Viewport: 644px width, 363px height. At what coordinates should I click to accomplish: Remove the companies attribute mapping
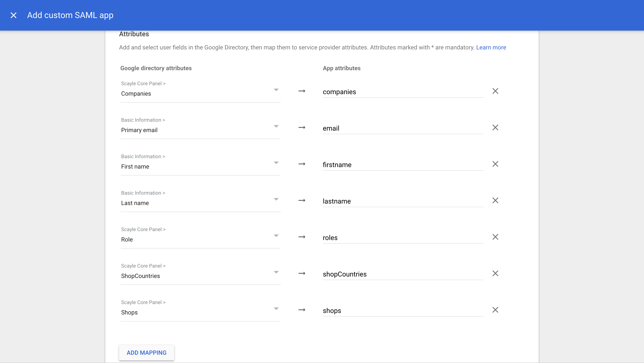pos(495,91)
